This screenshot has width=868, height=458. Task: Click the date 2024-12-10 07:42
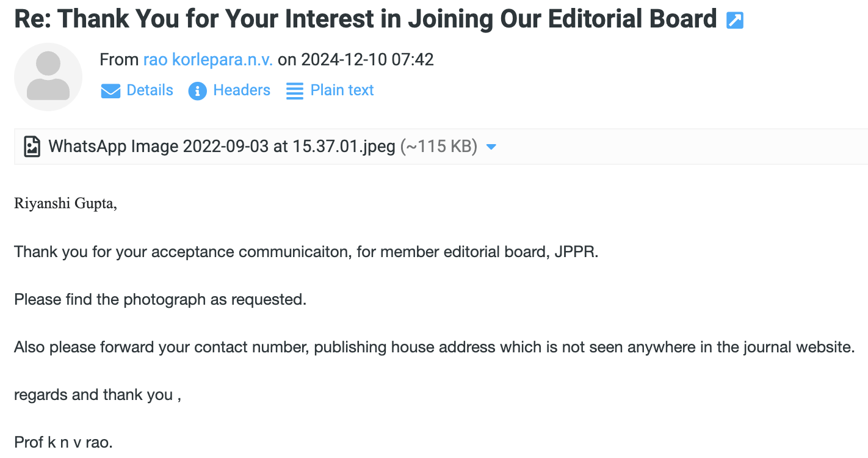point(367,60)
